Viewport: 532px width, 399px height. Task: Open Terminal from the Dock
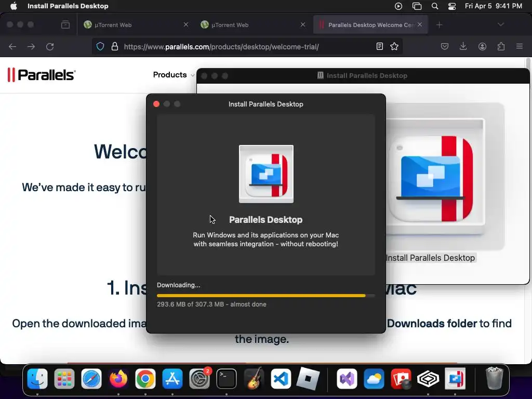(x=227, y=379)
